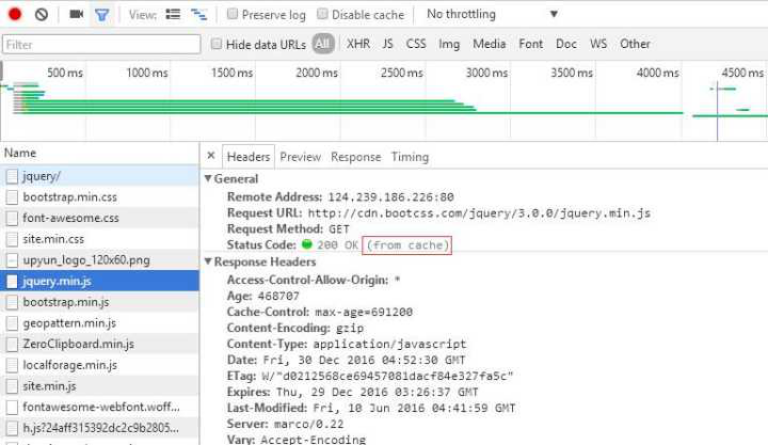Click the Last-Modified header value
Image resolution: width=768 pixels, height=445 pixels.
pyautogui.click(x=413, y=408)
